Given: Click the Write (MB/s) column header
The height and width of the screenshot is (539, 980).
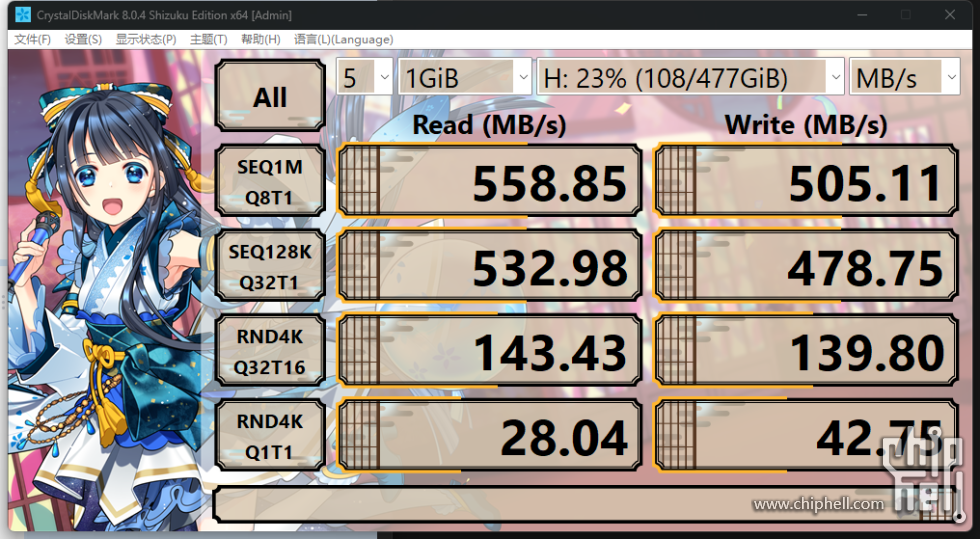Looking at the screenshot, I should coord(806,124).
